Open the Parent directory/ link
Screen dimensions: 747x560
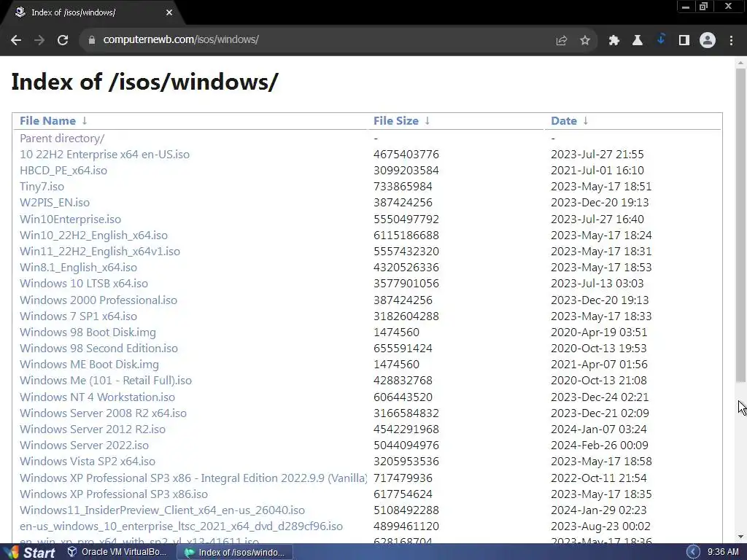click(62, 139)
